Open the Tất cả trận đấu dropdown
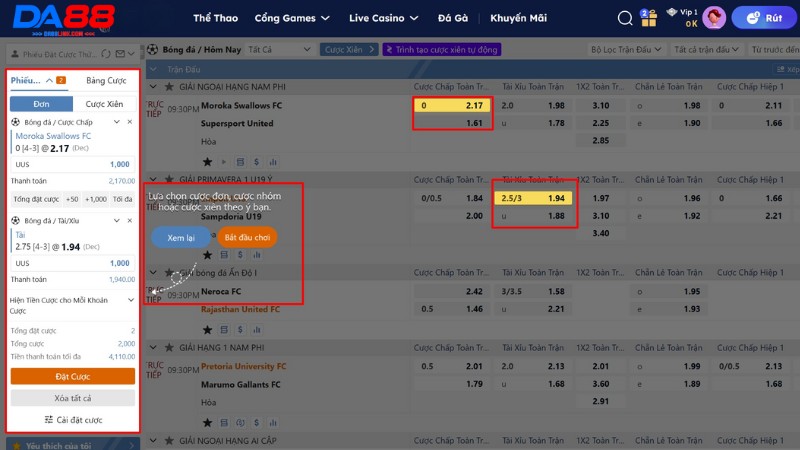Viewport: 800px width, 450px height. click(706, 49)
